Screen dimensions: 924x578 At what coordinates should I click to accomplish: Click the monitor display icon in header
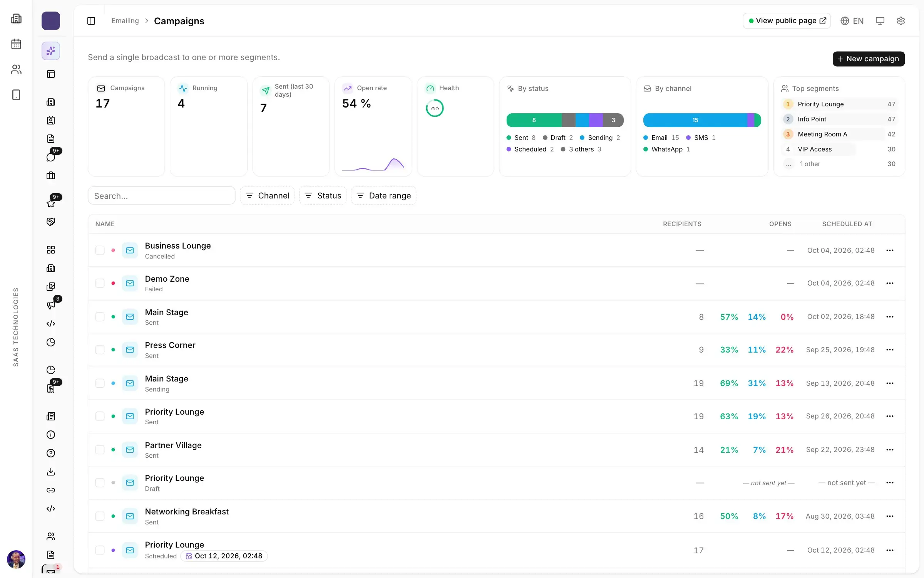click(880, 21)
